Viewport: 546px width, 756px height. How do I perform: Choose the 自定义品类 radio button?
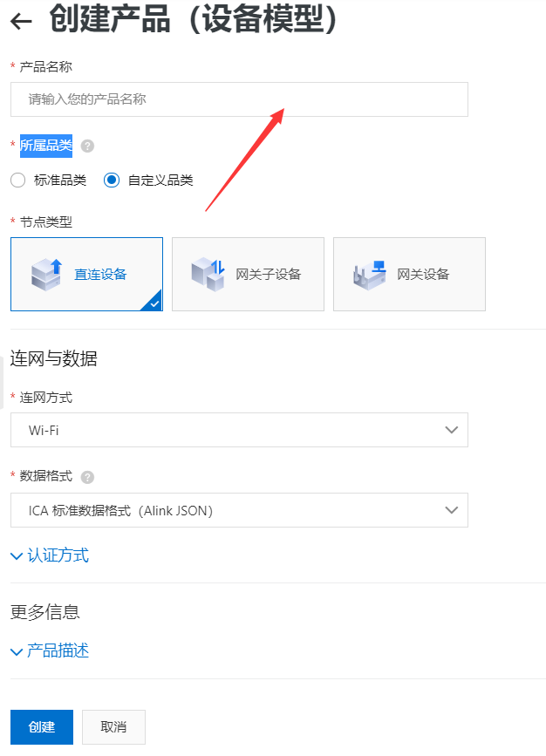[x=112, y=180]
